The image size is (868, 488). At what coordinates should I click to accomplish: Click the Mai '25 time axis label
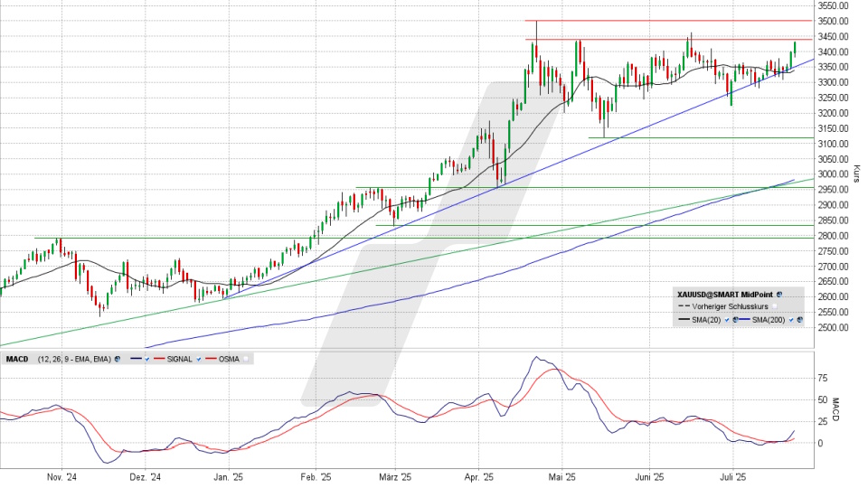pyautogui.click(x=561, y=477)
